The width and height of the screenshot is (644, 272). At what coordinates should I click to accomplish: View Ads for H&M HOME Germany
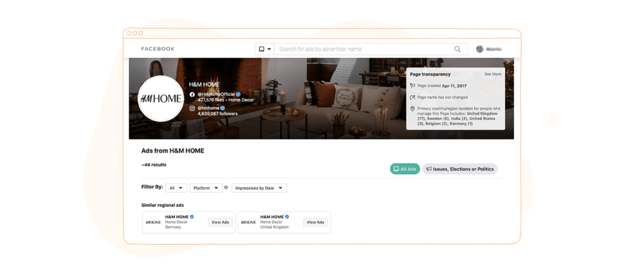(220, 222)
